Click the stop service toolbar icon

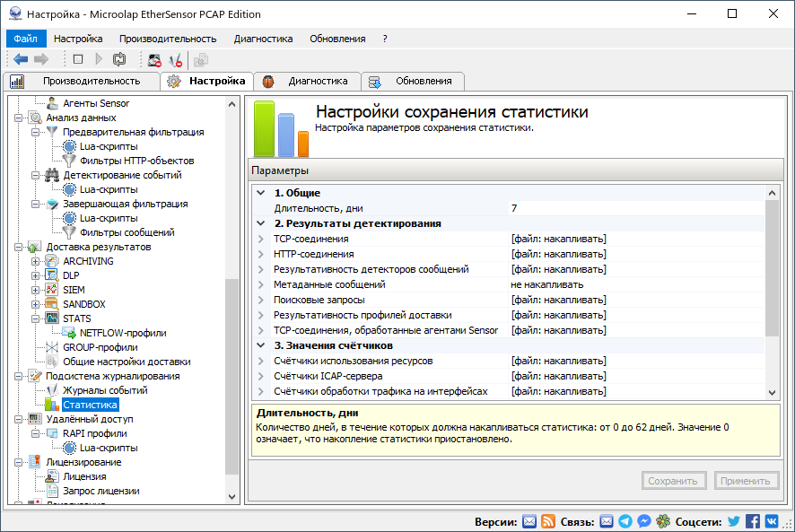tap(78, 59)
